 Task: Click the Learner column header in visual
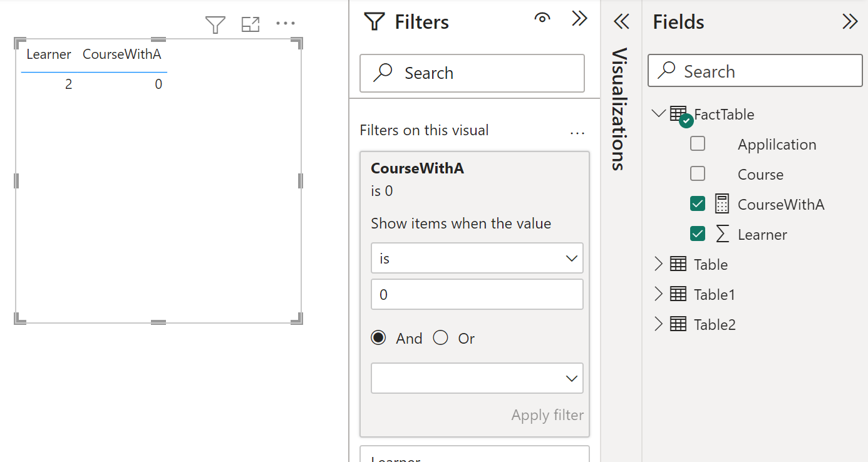[x=48, y=54]
